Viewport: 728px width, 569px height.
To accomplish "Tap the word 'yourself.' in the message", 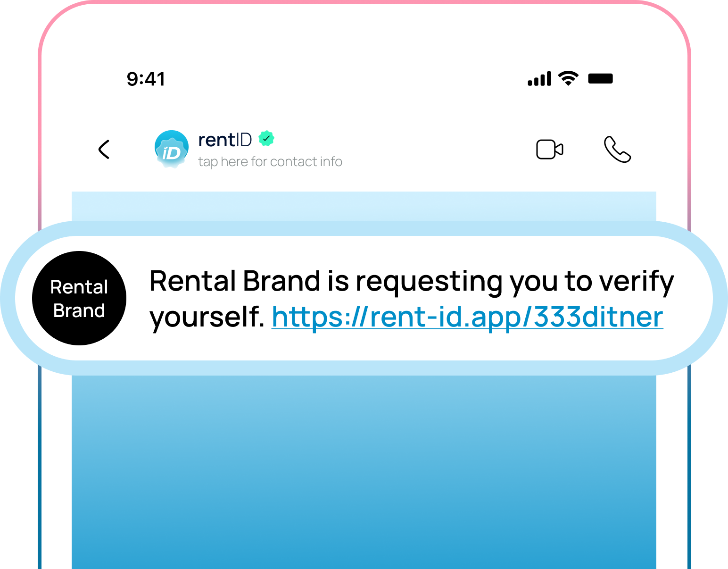I will (207, 317).
